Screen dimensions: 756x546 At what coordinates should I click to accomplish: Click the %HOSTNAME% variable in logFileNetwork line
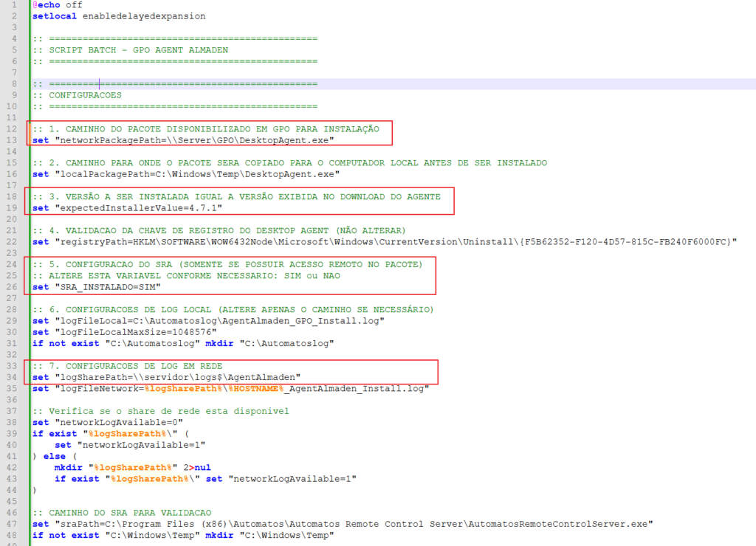coord(256,388)
